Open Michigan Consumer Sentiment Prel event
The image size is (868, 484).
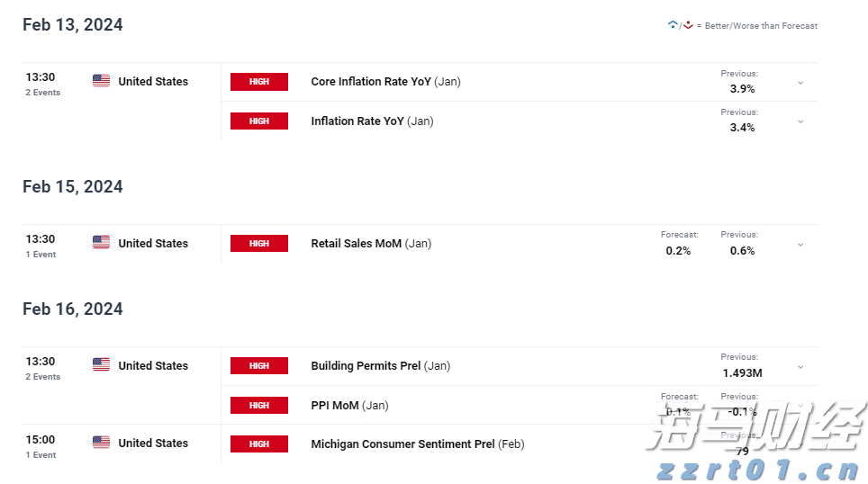pyautogui.click(x=402, y=444)
